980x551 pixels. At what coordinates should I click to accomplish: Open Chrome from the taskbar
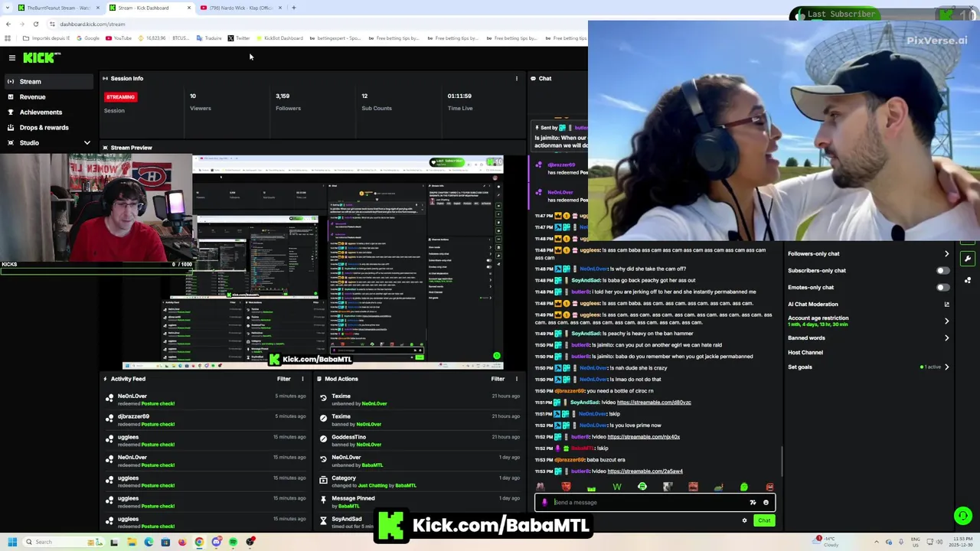(199, 542)
